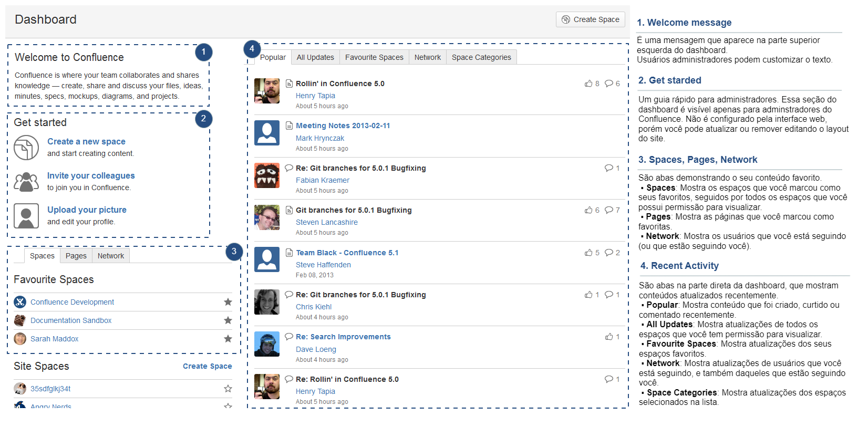Switch to the Pages tab
868x427 pixels.
point(76,256)
